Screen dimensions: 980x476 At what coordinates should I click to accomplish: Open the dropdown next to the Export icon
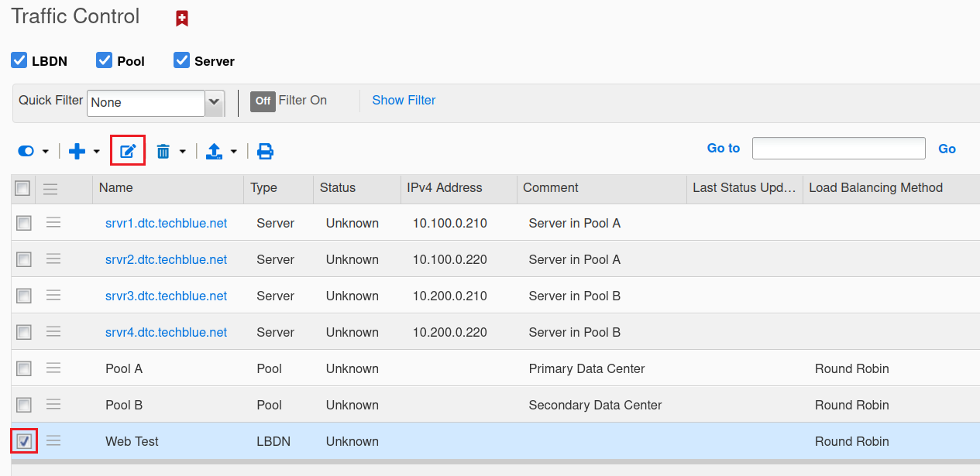pyautogui.click(x=232, y=151)
